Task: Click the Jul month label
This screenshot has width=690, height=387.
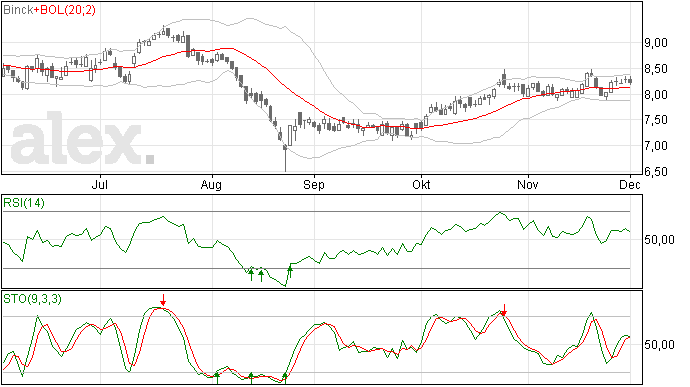Action: (100, 184)
